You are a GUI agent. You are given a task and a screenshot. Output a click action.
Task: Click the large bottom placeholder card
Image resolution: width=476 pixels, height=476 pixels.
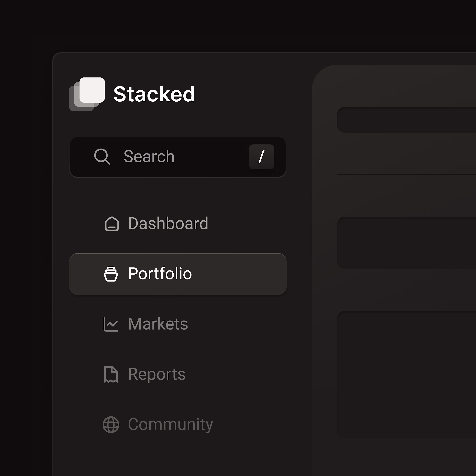[406, 375]
